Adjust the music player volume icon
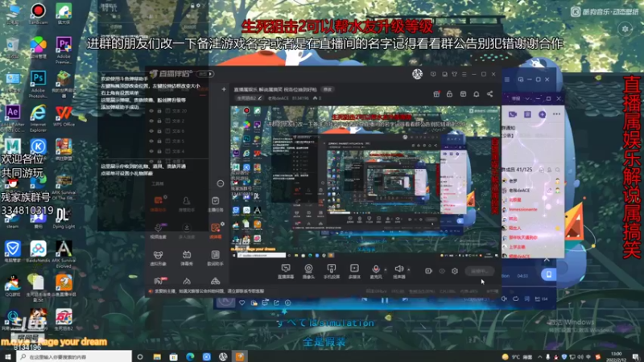 click(504, 299)
